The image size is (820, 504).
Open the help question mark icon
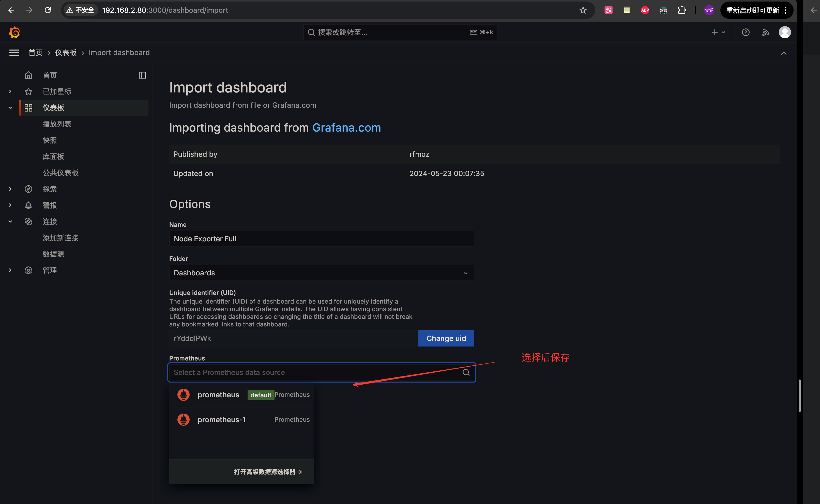tap(746, 32)
